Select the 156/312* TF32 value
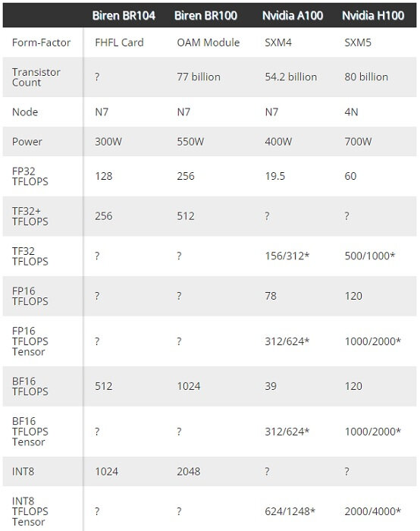Image resolution: width=420 pixels, height=531 pixels. pos(287,256)
